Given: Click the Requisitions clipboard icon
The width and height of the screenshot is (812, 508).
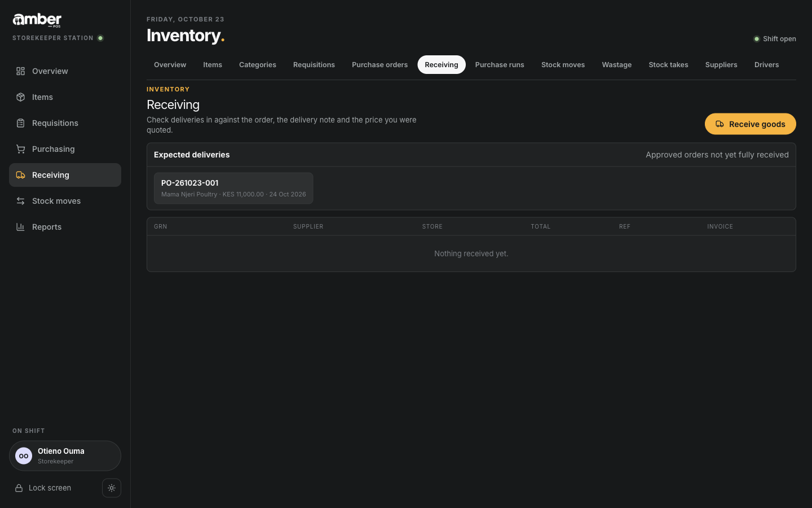Looking at the screenshot, I should pyautogui.click(x=20, y=123).
